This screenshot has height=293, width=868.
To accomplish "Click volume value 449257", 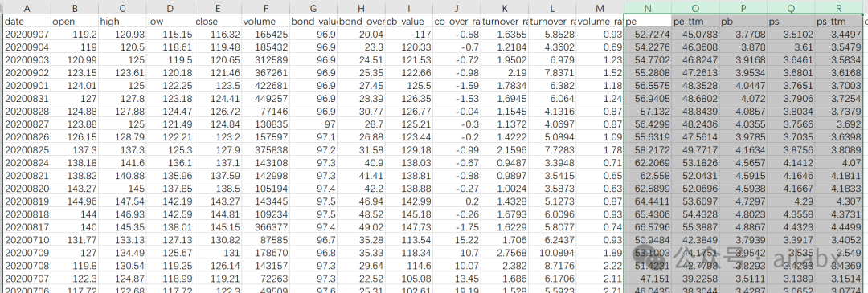I will point(266,99).
